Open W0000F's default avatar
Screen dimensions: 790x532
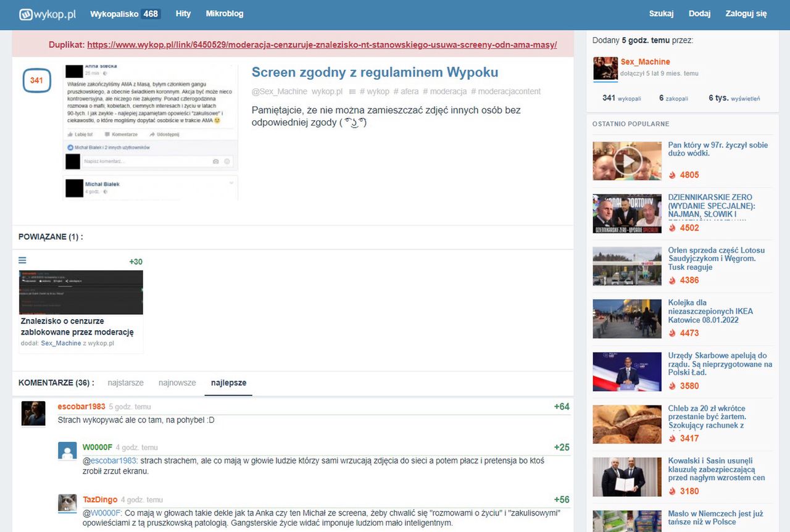click(x=67, y=451)
